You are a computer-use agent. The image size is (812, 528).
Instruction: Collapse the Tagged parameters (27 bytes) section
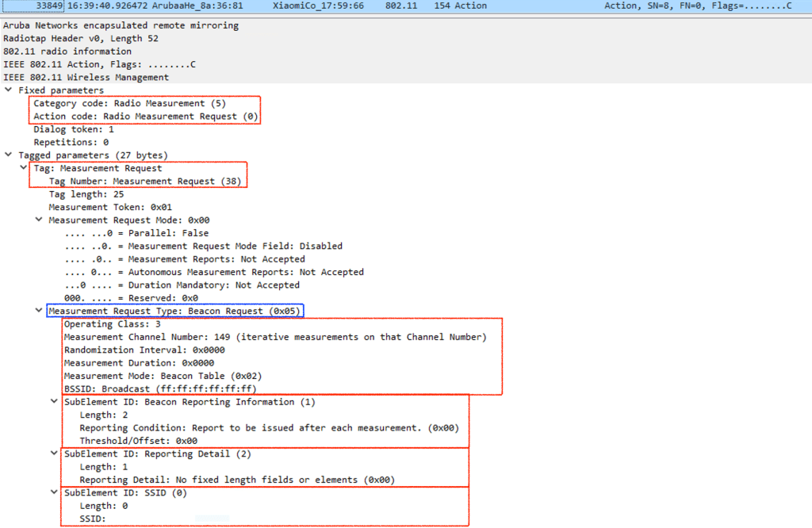pos(8,155)
